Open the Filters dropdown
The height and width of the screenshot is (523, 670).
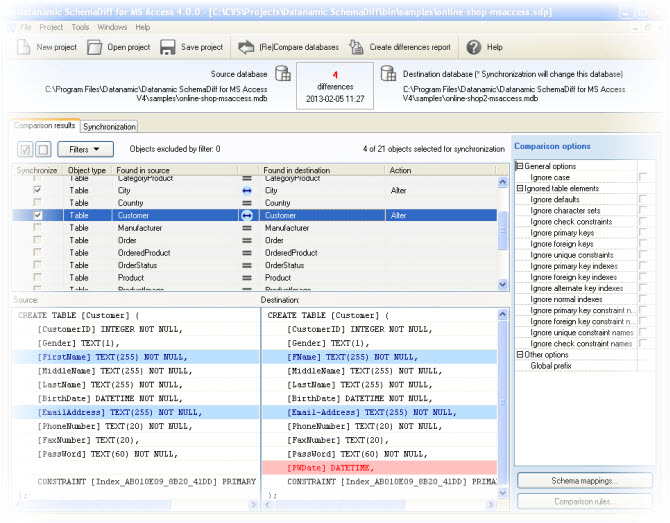click(85, 149)
